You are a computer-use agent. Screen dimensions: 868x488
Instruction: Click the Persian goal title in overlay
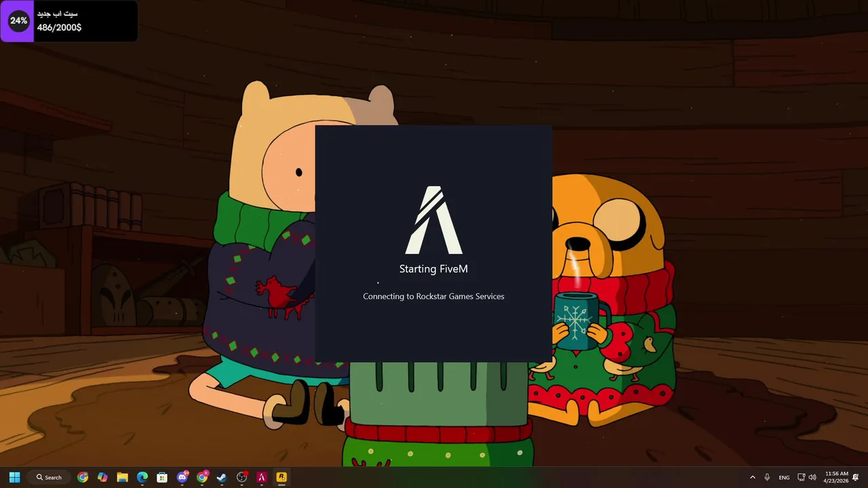click(58, 14)
